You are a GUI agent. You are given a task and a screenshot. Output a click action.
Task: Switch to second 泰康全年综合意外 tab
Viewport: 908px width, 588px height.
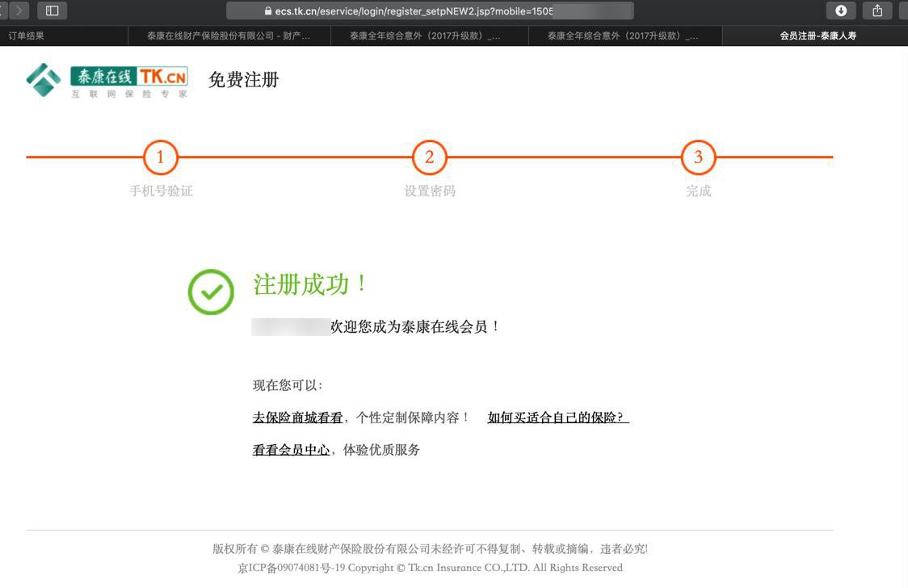click(625, 36)
